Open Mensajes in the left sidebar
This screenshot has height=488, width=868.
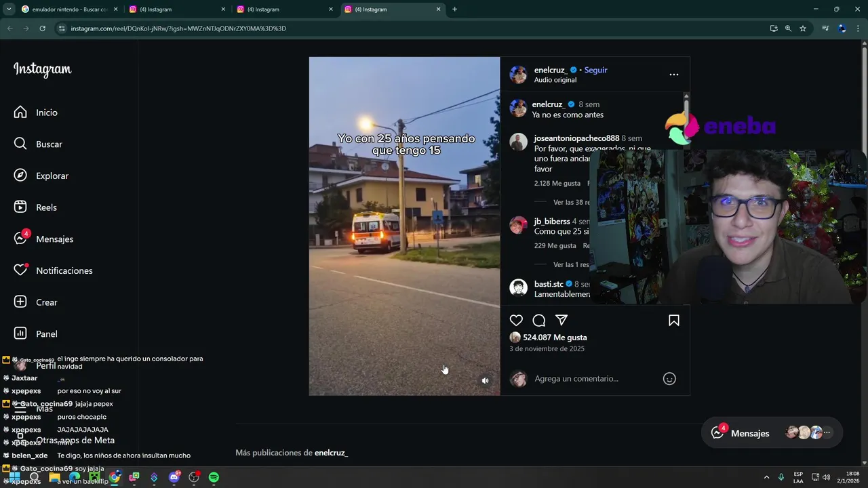pyautogui.click(x=44, y=239)
